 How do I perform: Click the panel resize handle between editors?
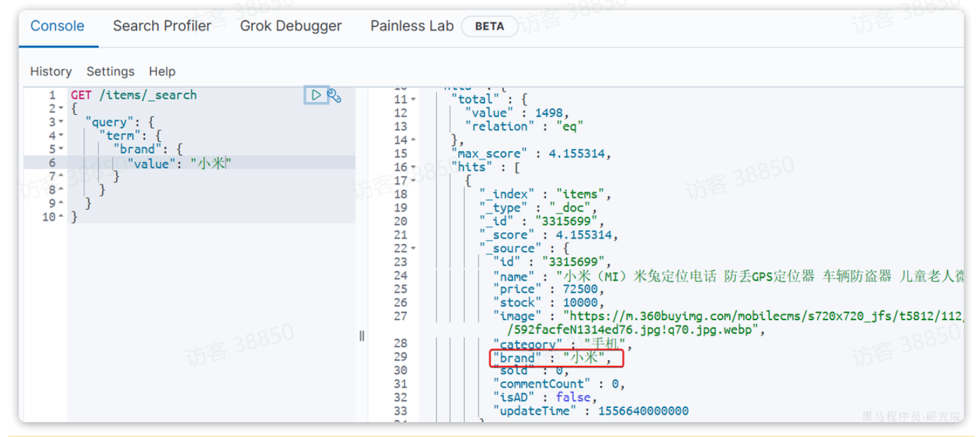pos(362,335)
